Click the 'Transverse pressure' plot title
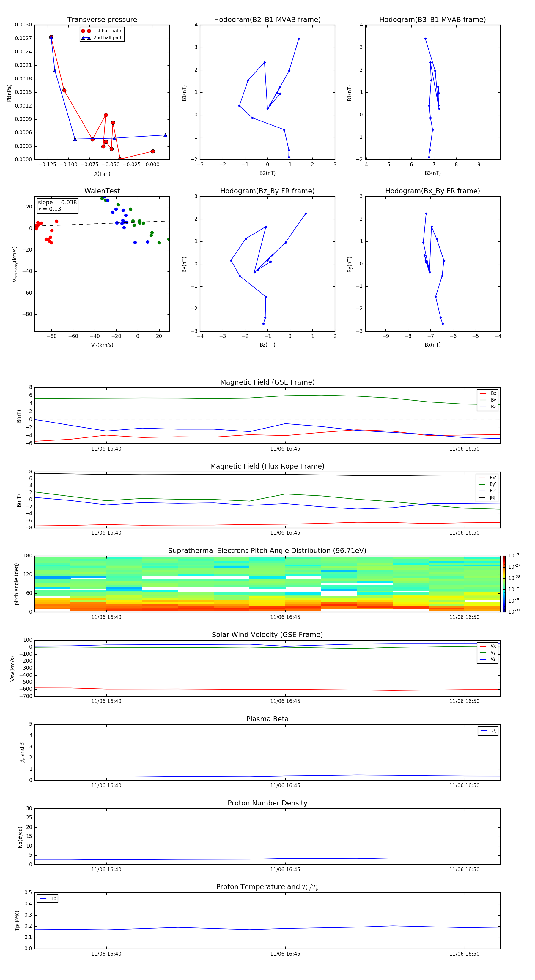 102,20
